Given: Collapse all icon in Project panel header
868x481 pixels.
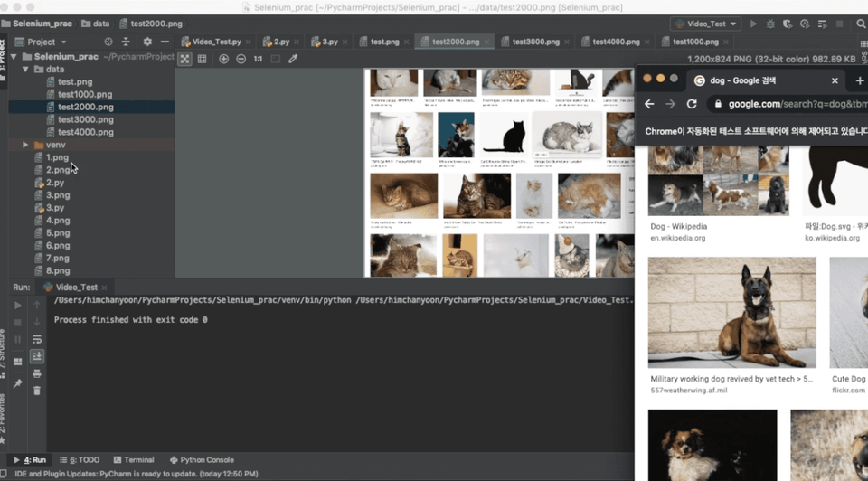Looking at the screenshot, I should tap(126, 42).
